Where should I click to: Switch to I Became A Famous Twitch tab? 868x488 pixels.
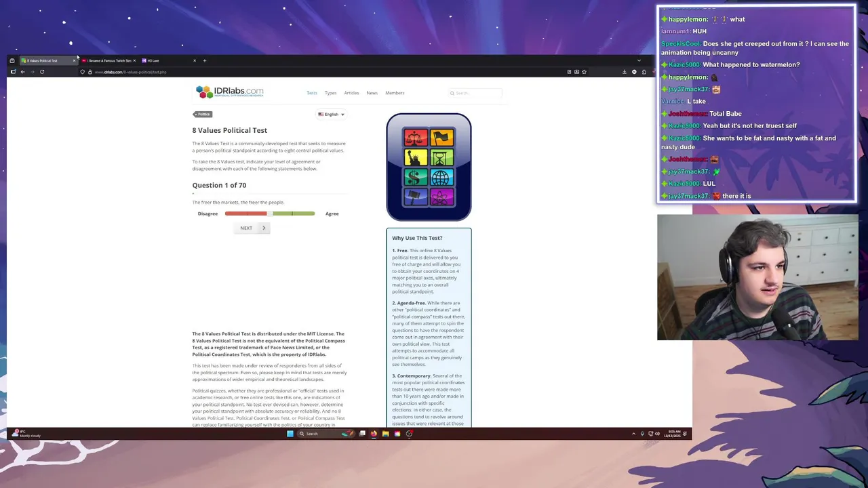tap(108, 60)
